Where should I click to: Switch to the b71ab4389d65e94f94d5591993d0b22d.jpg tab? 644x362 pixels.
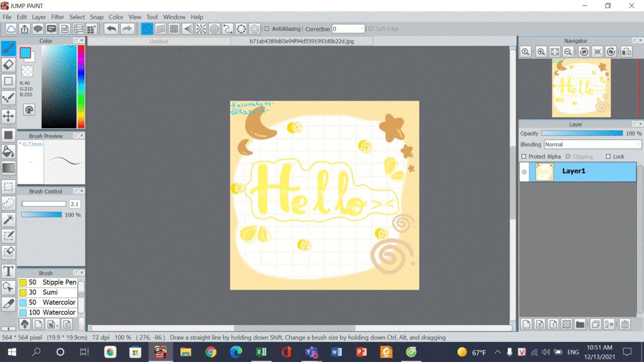point(302,41)
